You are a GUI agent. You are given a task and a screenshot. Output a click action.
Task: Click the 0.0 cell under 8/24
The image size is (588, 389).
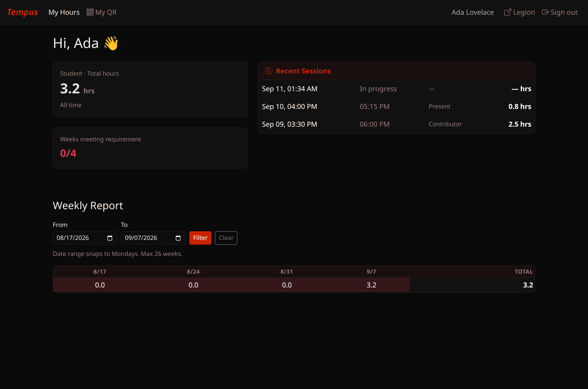coord(193,285)
